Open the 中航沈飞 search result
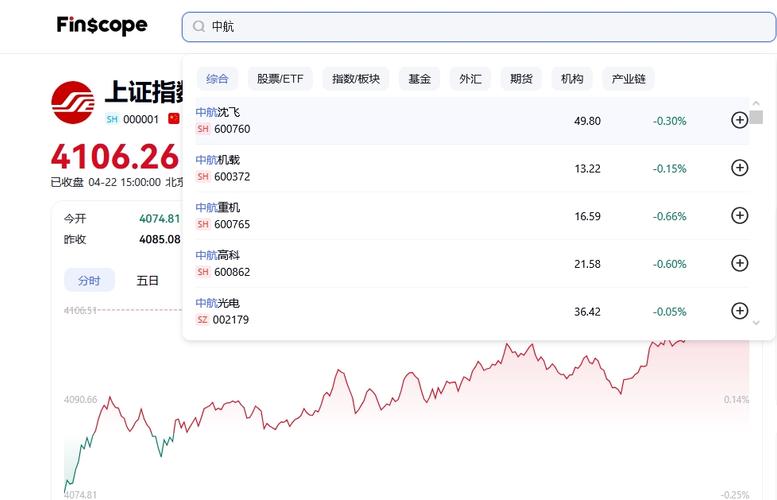The image size is (777, 500). [x=472, y=120]
